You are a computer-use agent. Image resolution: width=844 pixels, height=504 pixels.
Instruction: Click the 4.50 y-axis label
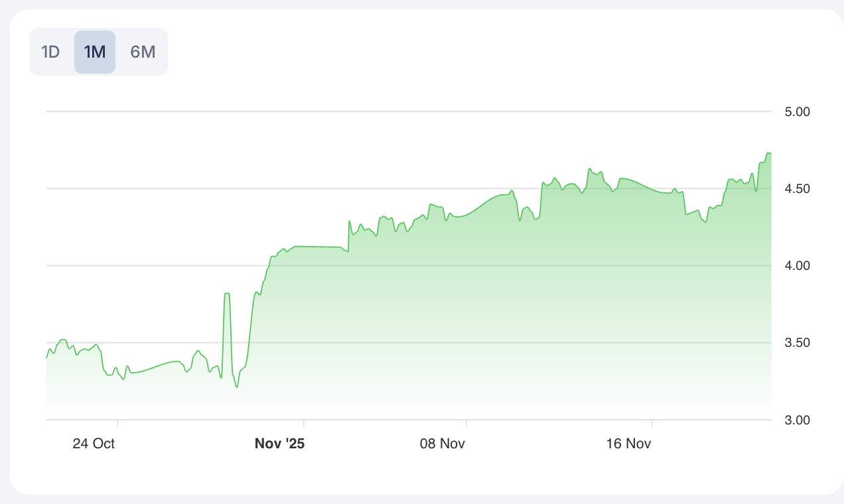(x=798, y=189)
